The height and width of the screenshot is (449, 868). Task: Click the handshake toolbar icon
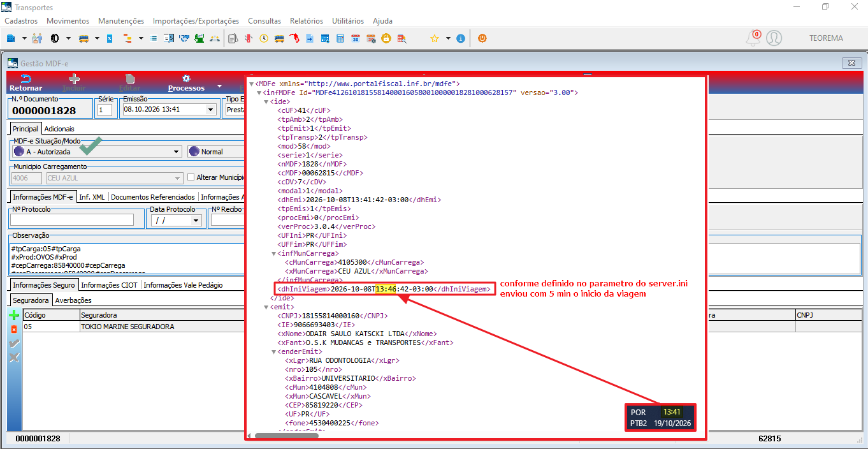(x=184, y=38)
